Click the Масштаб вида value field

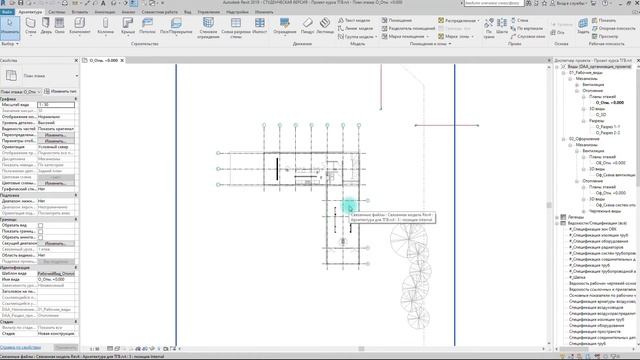click(x=56, y=105)
